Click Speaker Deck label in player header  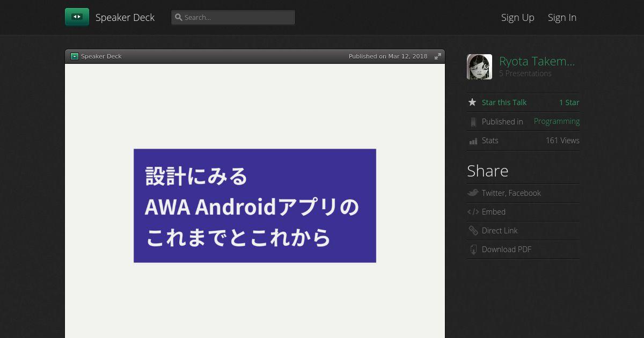[x=101, y=56]
